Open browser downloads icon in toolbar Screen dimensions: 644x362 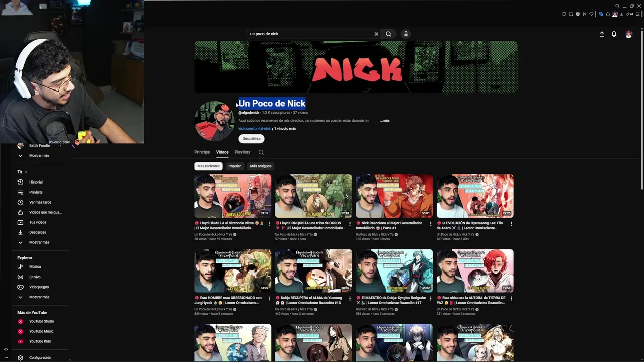(x=621, y=14)
